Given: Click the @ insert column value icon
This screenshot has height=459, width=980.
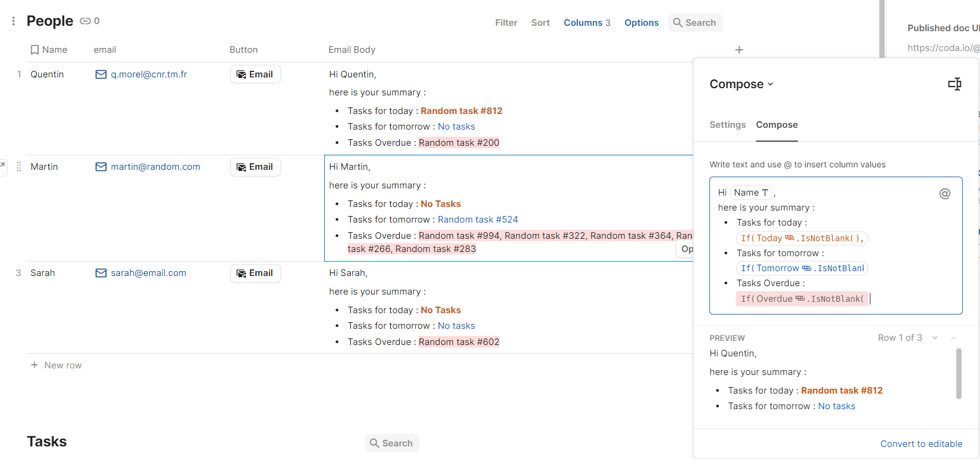Looking at the screenshot, I should [x=945, y=194].
